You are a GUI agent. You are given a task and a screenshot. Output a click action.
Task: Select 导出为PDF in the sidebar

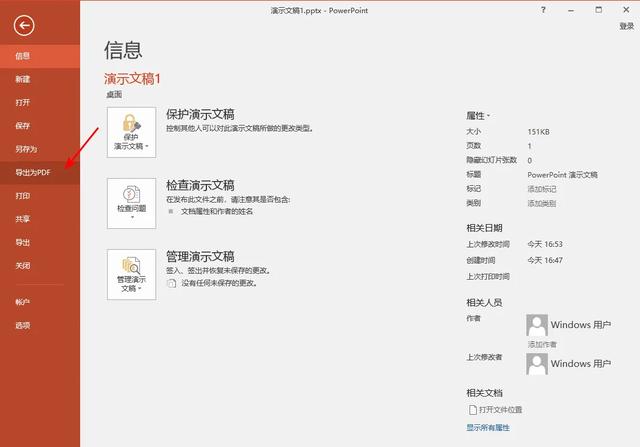pyautogui.click(x=40, y=172)
